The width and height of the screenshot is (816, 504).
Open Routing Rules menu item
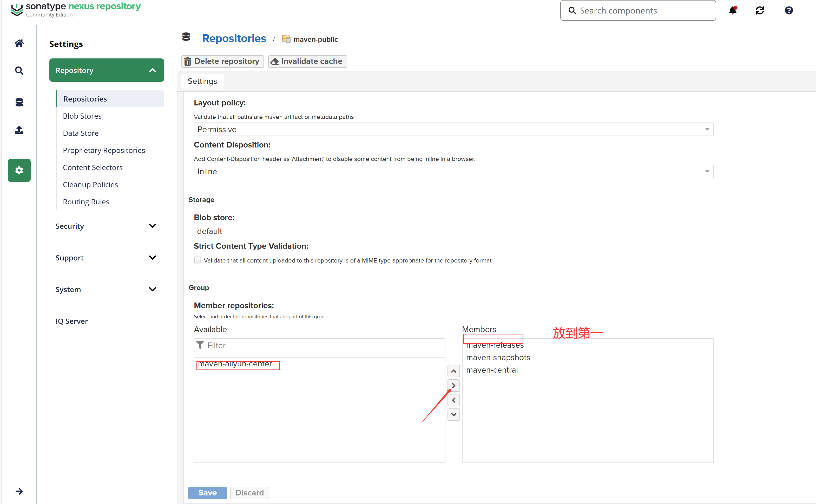pyautogui.click(x=86, y=202)
